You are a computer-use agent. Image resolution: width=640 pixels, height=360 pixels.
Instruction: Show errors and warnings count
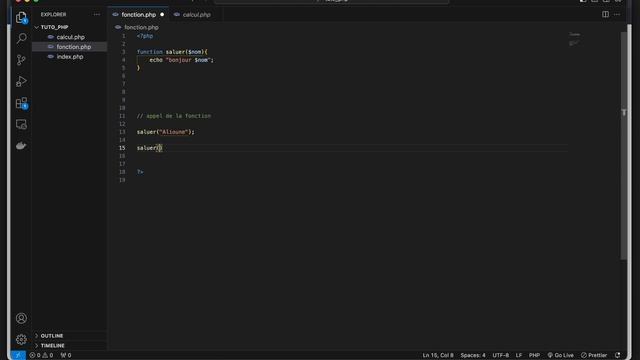pyautogui.click(x=41, y=355)
